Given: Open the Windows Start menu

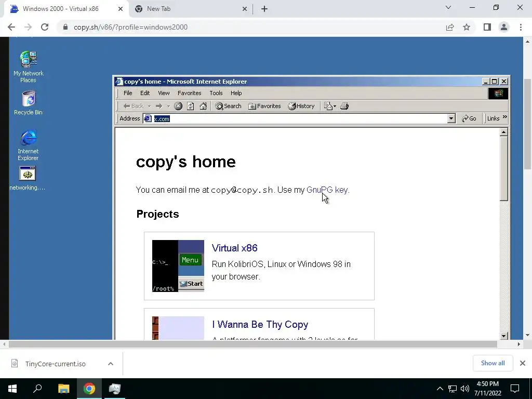Looking at the screenshot, I should point(12,389).
